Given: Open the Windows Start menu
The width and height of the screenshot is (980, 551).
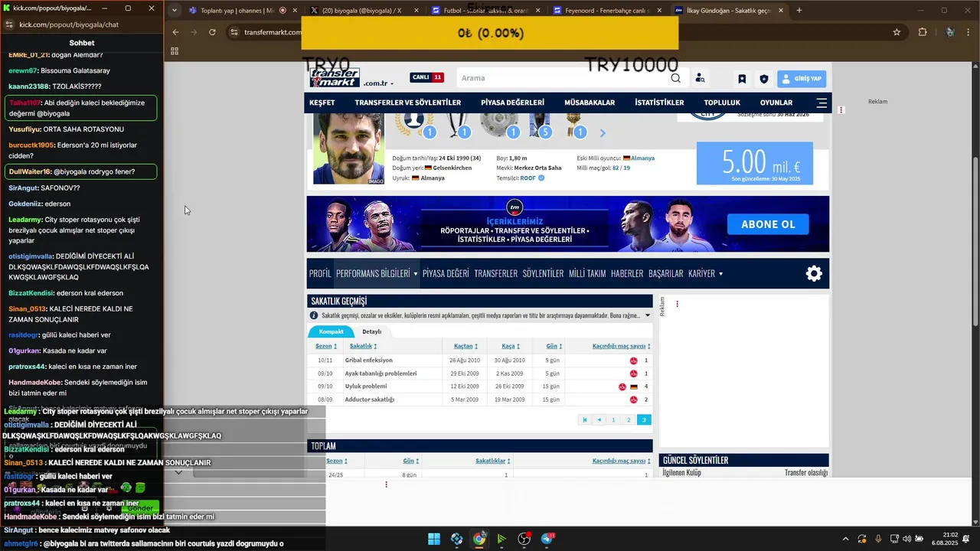Looking at the screenshot, I should (x=434, y=539).
